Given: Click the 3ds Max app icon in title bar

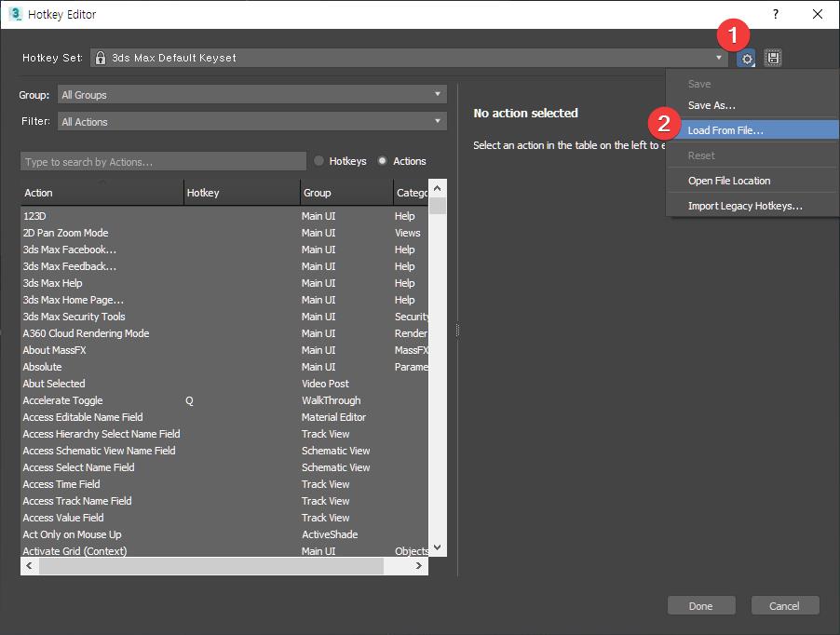Looking at the screenshot, I should point(15,14).
